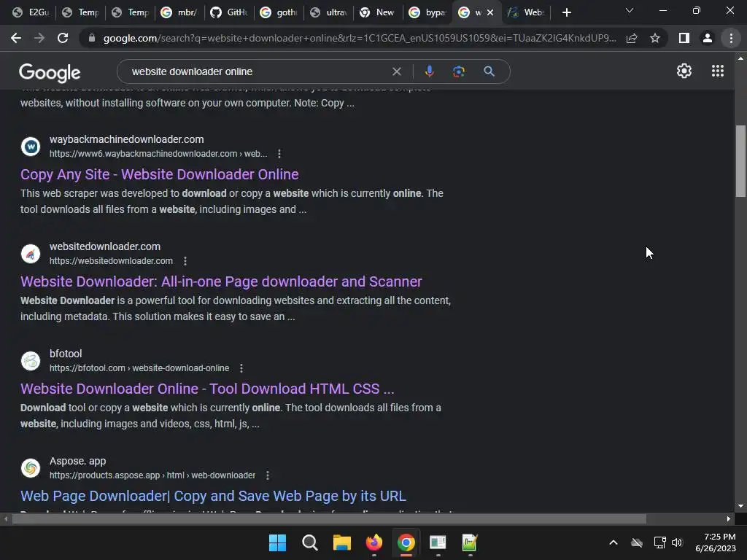Bookmark this page with the star icon
Viewport: 747px width, 560px height.
point(655,38)
